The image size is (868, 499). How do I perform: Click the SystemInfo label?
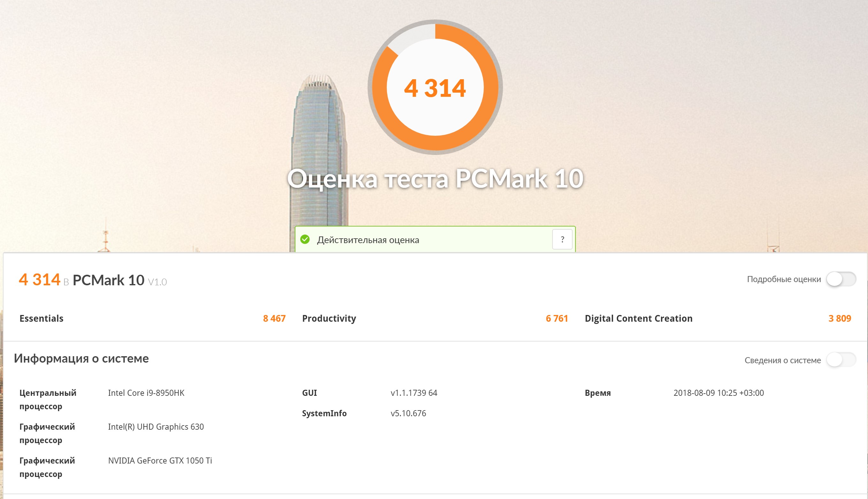coord(324,413)
